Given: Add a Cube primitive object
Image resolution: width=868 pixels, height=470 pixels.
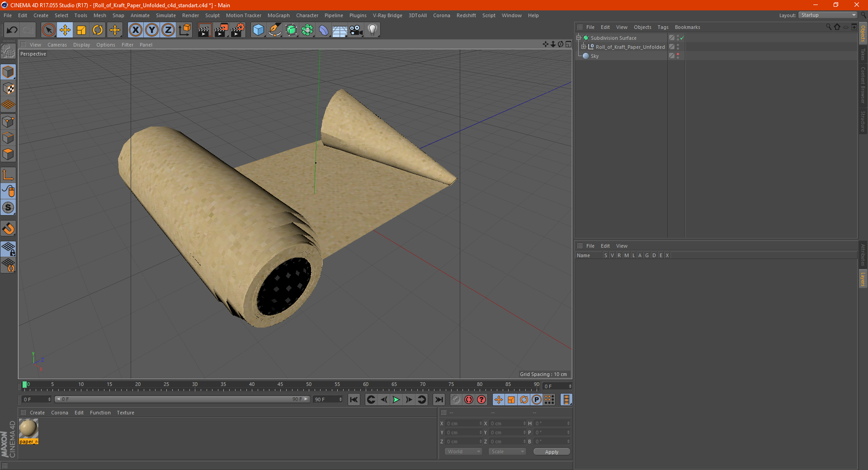Looking at the screenshot, I should click(x=258, y=30).
